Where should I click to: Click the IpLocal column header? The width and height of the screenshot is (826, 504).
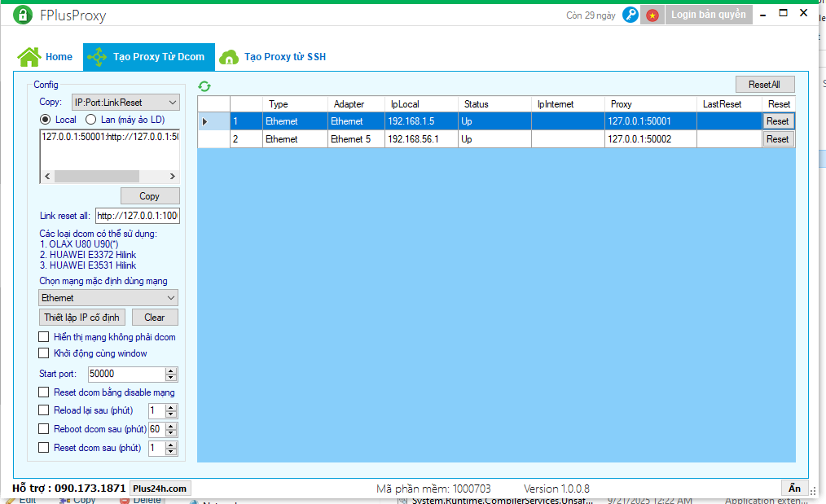421,104
